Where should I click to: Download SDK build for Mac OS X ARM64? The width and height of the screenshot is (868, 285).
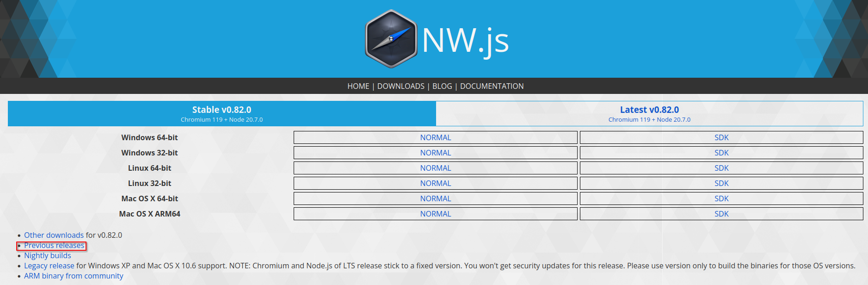pyautogui.click(x=721, y=214)
